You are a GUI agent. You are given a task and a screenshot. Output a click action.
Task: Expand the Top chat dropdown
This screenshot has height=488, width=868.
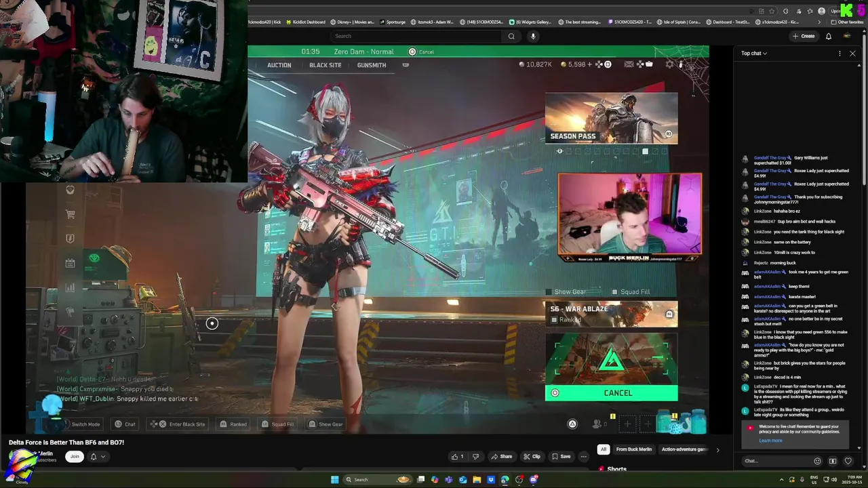tap(754, 54)
